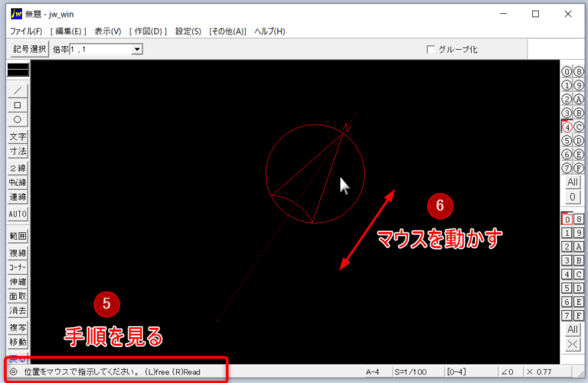Select the line drawing tool

pos(18,90)
